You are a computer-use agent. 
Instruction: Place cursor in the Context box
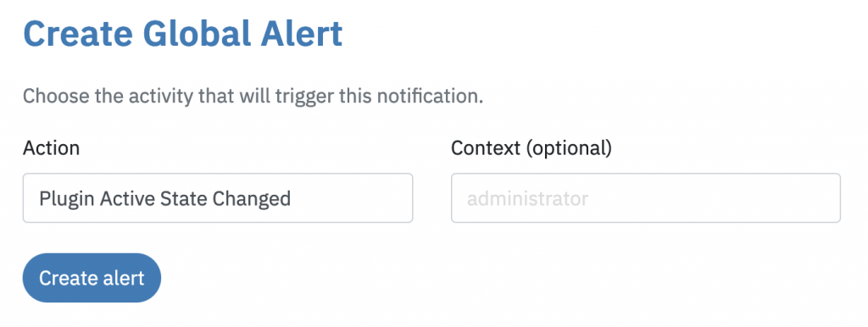[x=645, y=198]
